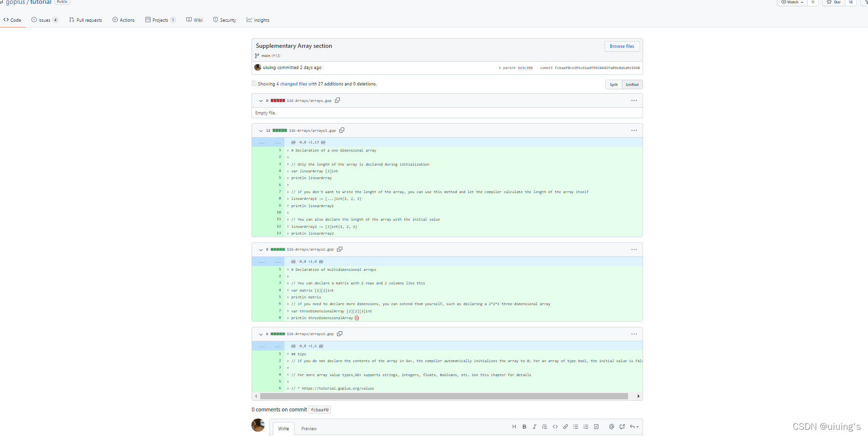Screen dimensions: 868x436
Task: Open the Actions tab
Action: pos(124,20)
